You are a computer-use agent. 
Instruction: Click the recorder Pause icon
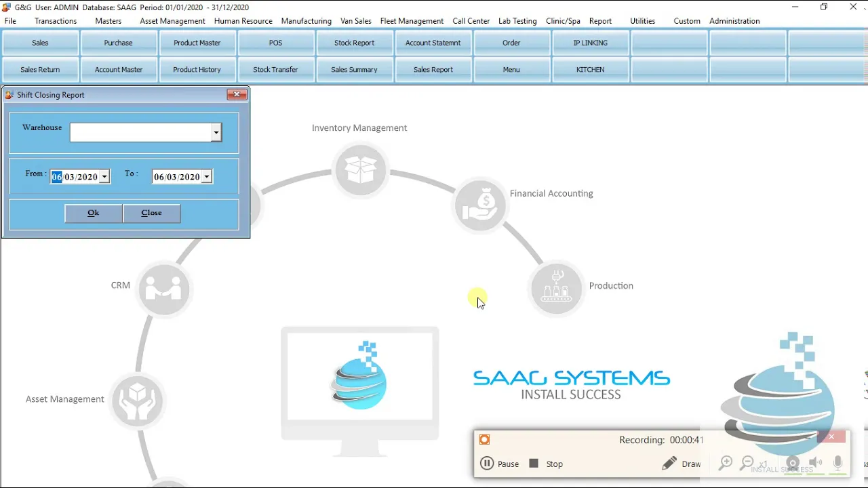[x=487, y=464]
